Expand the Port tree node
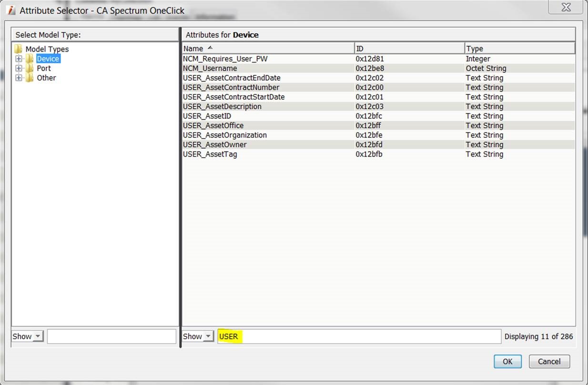This screenshot has height=385, width=588. point(19,68)
